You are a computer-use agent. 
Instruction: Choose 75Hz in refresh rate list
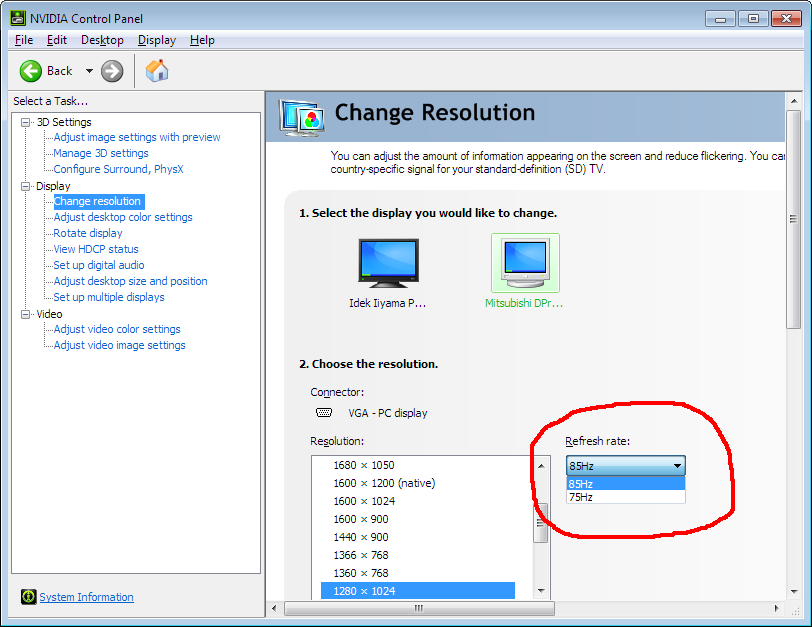click(x=626, y=497)
